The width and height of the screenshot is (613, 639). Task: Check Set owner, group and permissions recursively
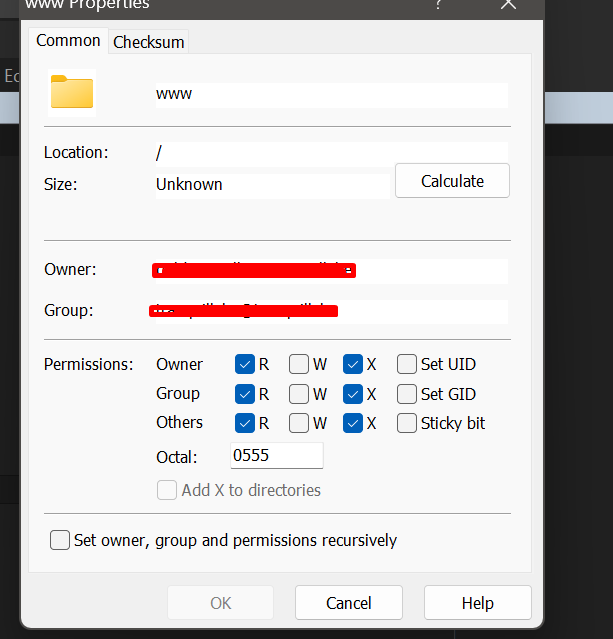click(61, 540)
